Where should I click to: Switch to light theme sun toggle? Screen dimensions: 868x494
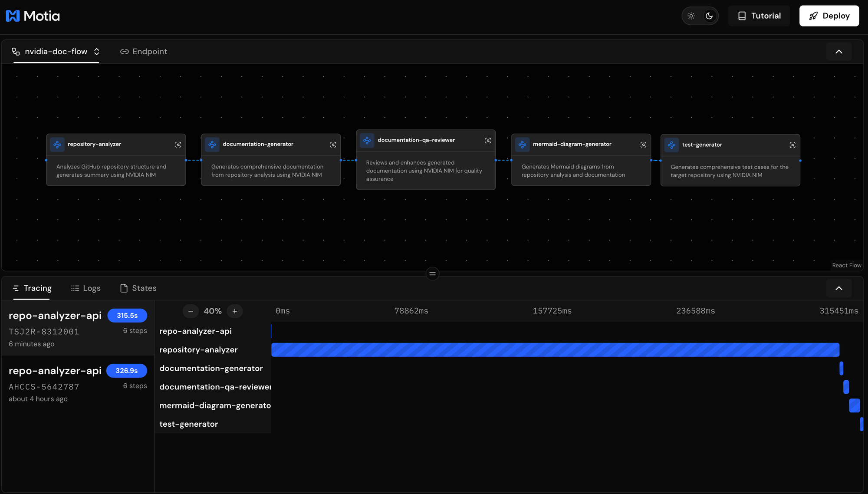pyautogui.click(x=691, y=16)
